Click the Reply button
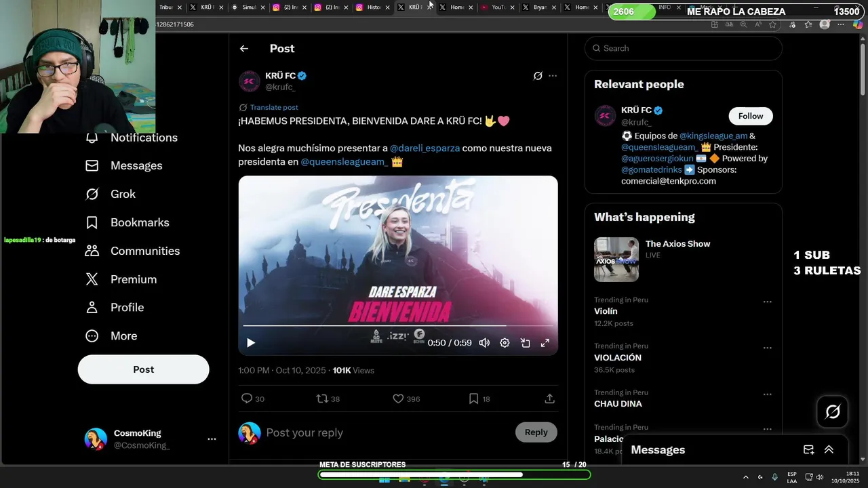 (x=536, y=432)
